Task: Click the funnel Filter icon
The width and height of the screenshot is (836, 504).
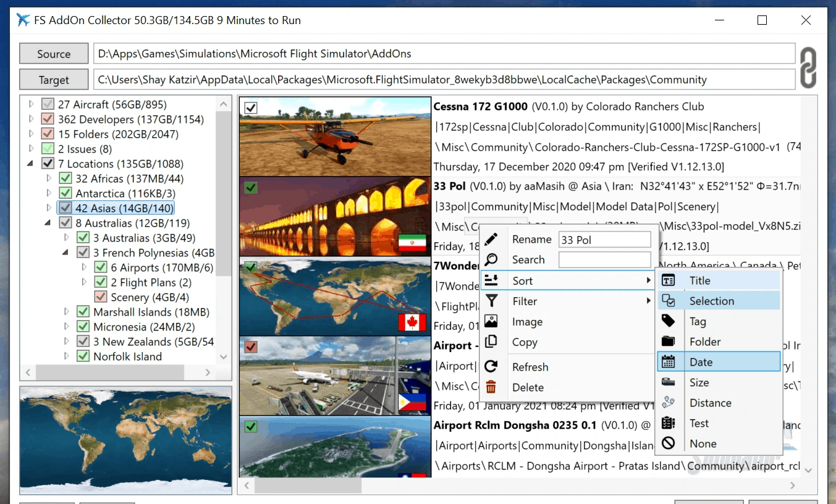Action: pos(491,301)
